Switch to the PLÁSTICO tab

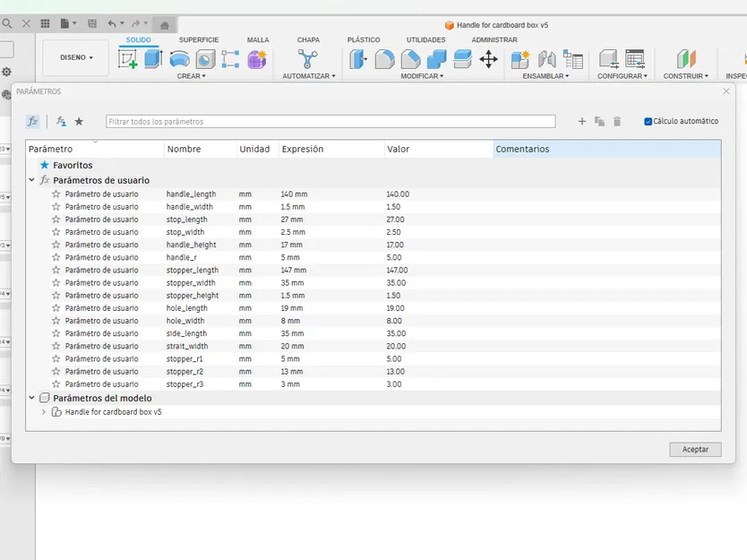pos(364,40)
